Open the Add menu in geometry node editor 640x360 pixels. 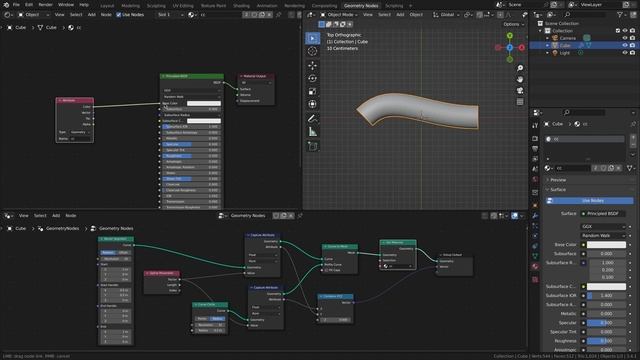pos(56,216)
